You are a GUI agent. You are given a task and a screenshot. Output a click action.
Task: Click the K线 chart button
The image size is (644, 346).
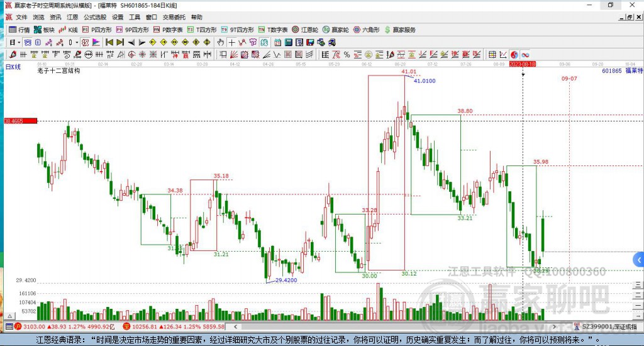68,30
